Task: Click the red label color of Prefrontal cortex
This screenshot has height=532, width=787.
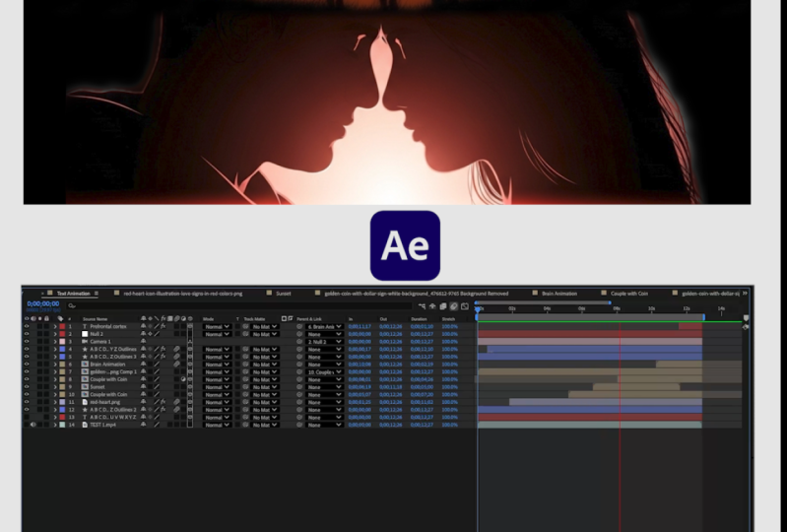Action: pyautogui.click(x=62, y=326)
